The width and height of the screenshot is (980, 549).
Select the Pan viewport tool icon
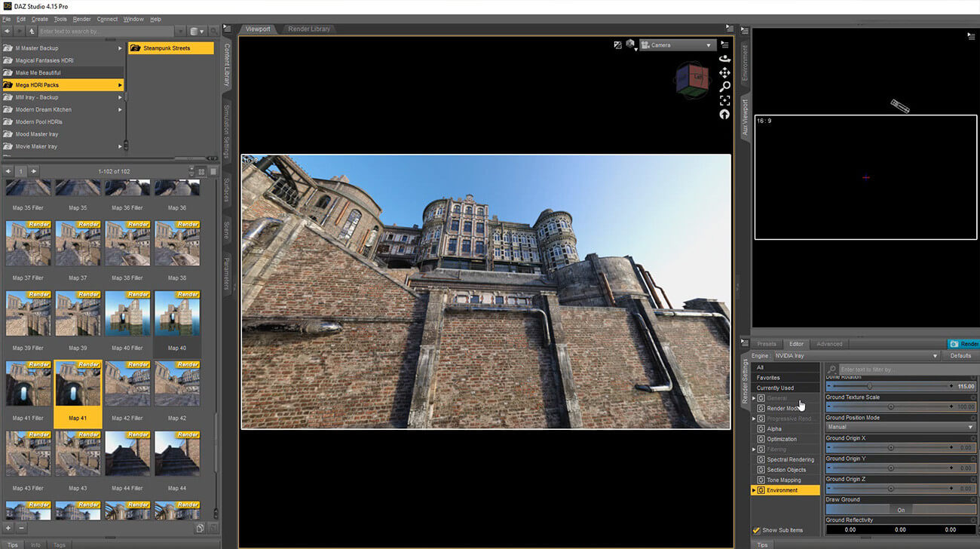(x=724, y=72)
